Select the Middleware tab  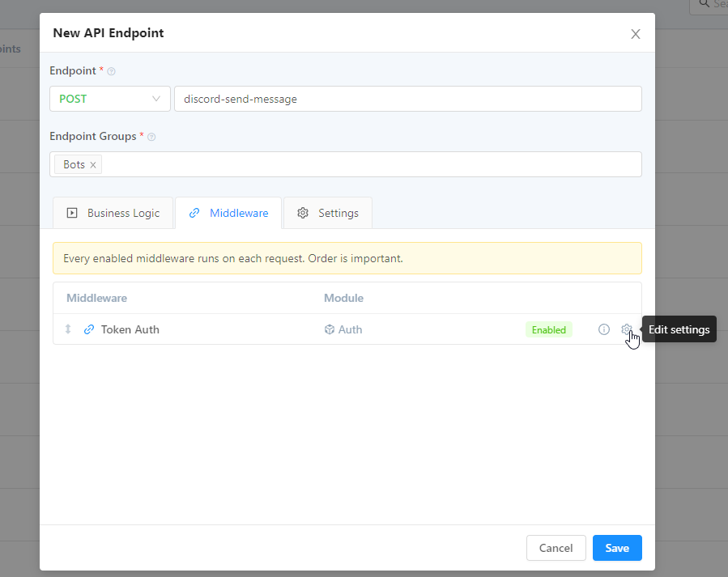coord(228,213)
